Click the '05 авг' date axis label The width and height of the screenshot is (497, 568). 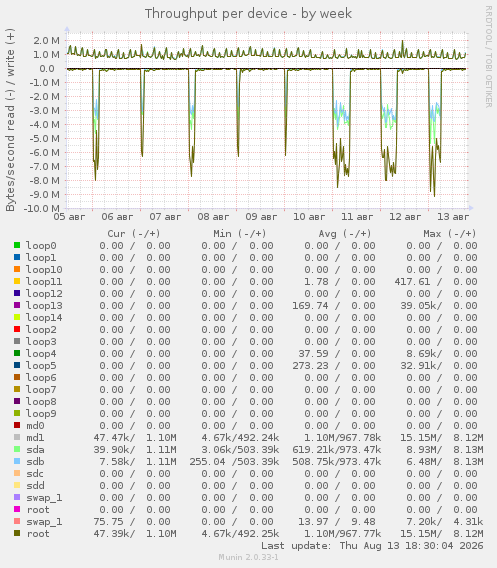click(x=69, y=217)
